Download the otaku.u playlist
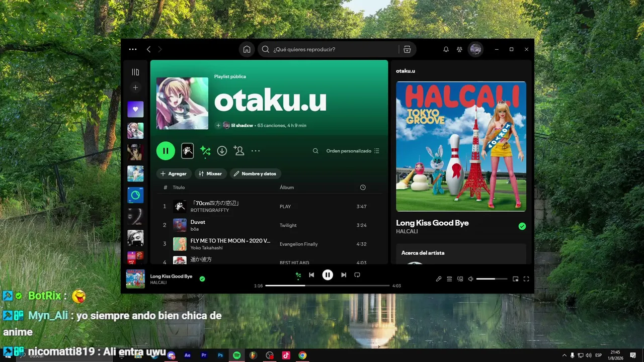The height and width of the screenshot is (362, 644). coord(222,151)
